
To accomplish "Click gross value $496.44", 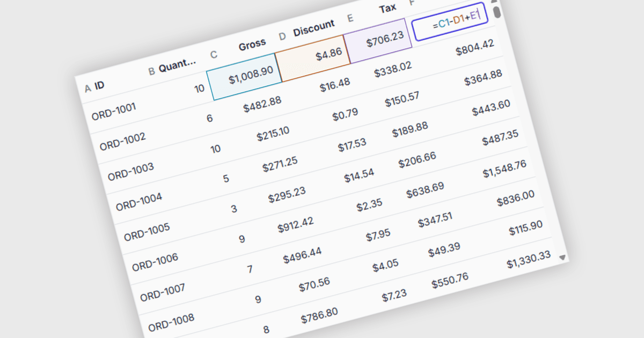I will (x=302, y=255).
